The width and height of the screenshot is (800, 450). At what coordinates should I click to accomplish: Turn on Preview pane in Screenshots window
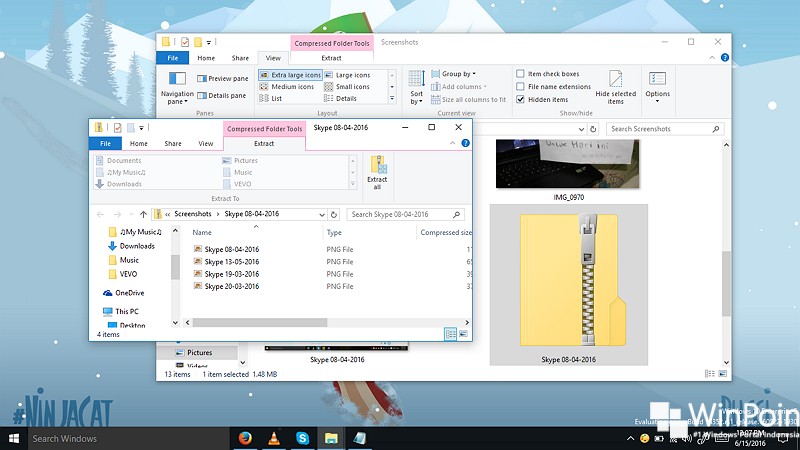[x=222, y=79]
